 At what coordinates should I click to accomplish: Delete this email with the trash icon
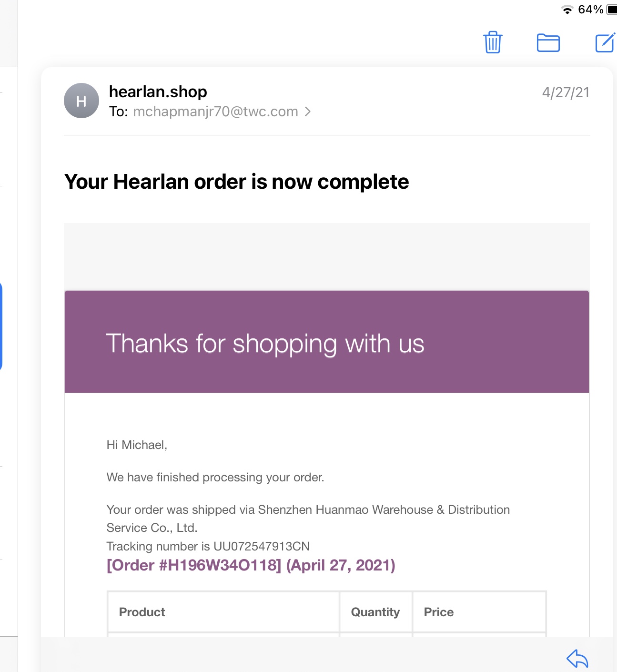click(493, 42)
